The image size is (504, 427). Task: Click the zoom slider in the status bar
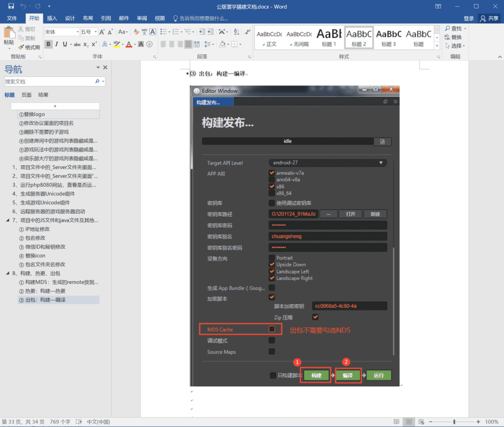454,422
